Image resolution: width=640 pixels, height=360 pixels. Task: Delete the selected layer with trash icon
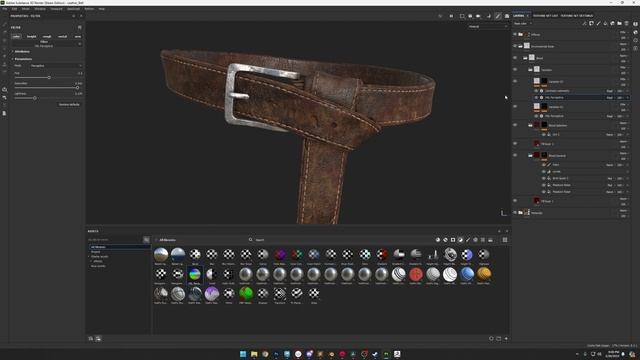(627, 24)
